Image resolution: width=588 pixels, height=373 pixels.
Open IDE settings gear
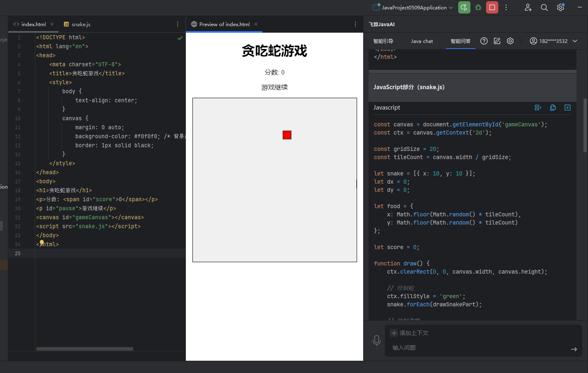click(561, 7)
